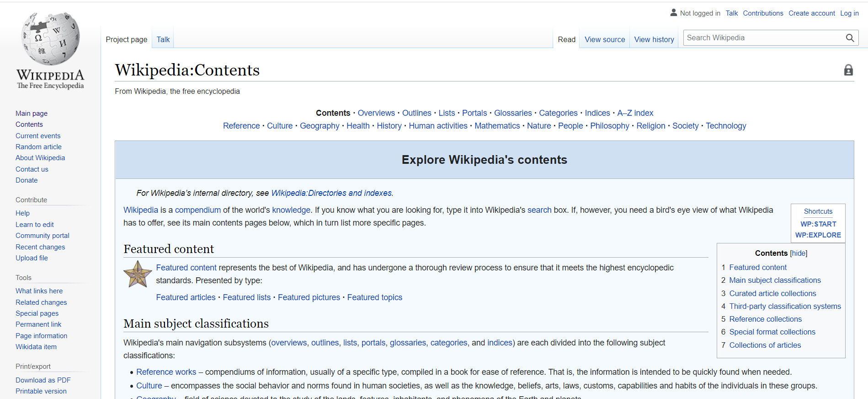Screen dimensions: 868x399
Task: Click WP:EXPLORE shortcut link
Action: [x=818, y=235]
